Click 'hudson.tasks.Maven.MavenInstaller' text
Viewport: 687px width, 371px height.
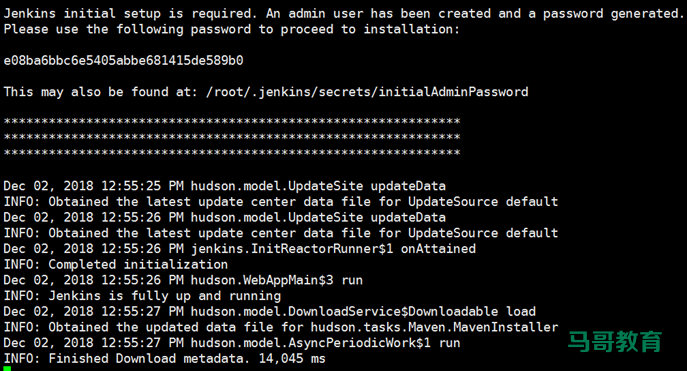pyautogui.click(x=434, y=327)
